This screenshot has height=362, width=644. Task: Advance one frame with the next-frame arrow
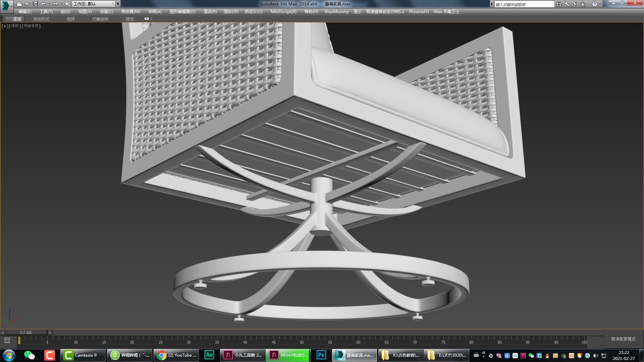[x=50, y=333]
